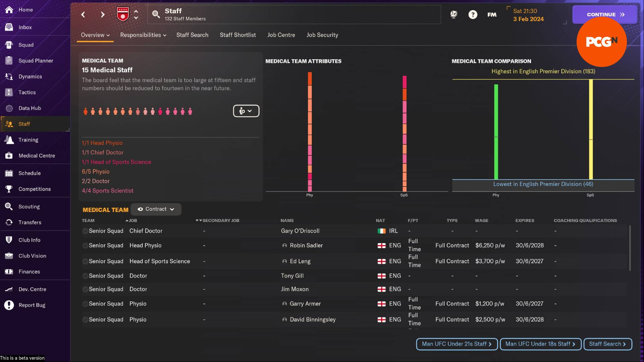Select Gary O'Driscoll row checkbox
Image resolution: width=644 pixels, height=362 pixels.
(85, 231)
